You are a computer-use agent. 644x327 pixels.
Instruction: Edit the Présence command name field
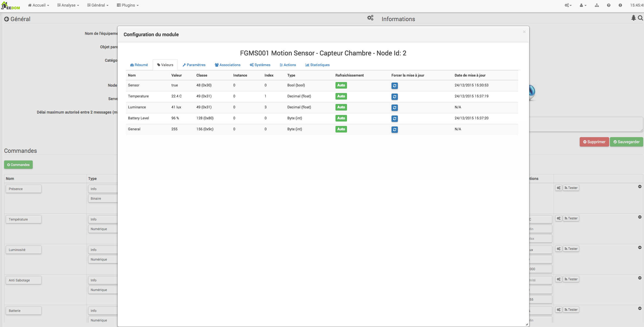[x=24, y=189]
